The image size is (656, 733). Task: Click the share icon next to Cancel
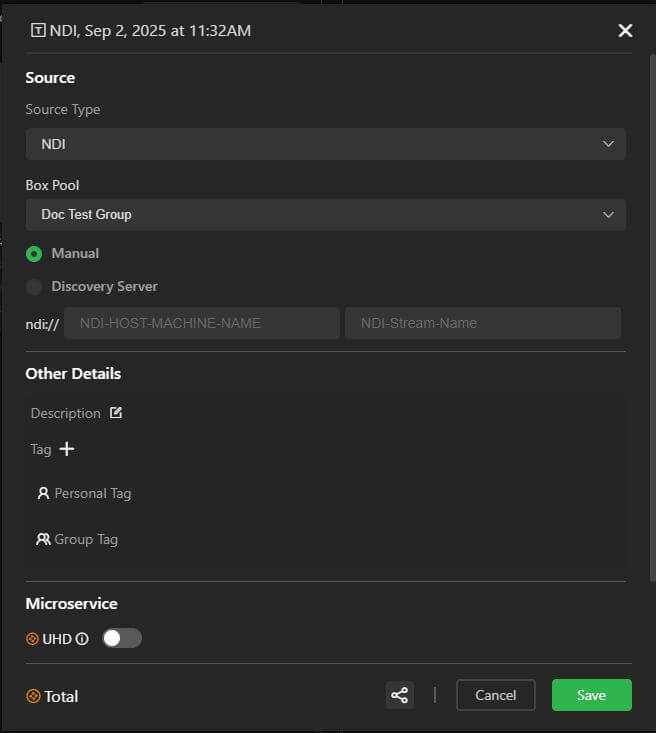pyautogui.click(x=399, y=695)
